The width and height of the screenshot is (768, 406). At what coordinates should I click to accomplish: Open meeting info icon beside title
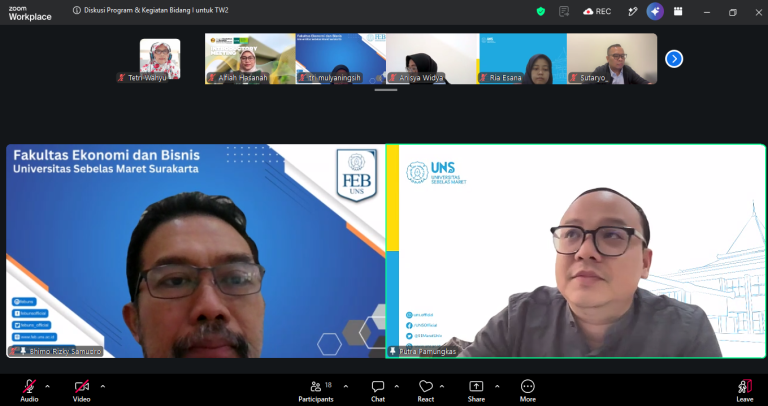76,10
